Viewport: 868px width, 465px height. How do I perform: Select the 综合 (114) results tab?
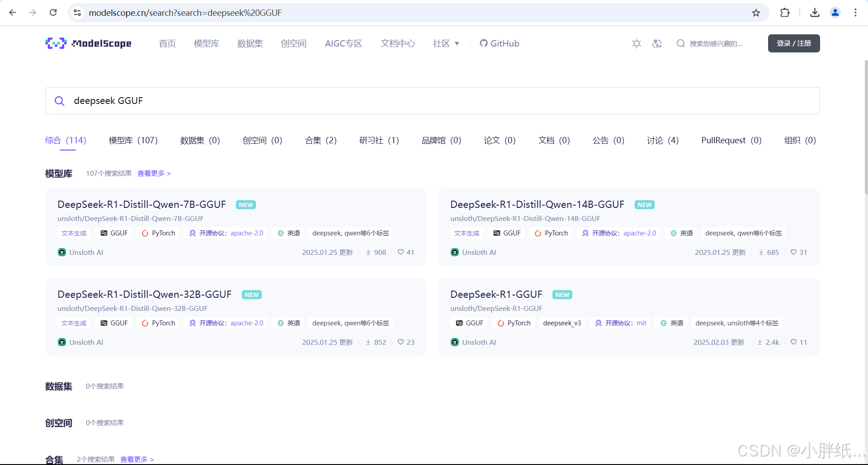(x=66, y=141)
